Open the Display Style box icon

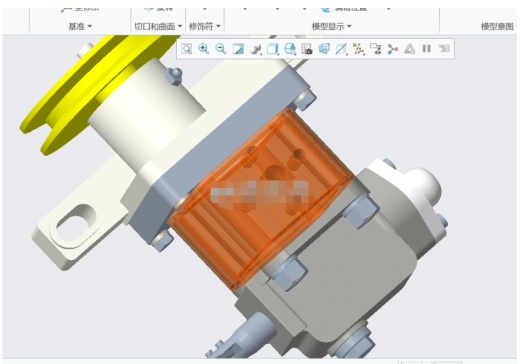tap(273, 49)
